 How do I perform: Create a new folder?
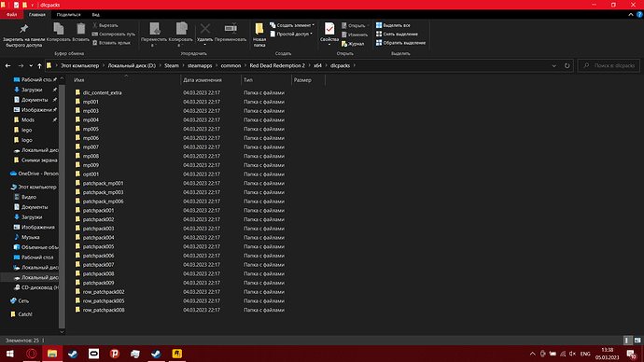pos(259,35)
